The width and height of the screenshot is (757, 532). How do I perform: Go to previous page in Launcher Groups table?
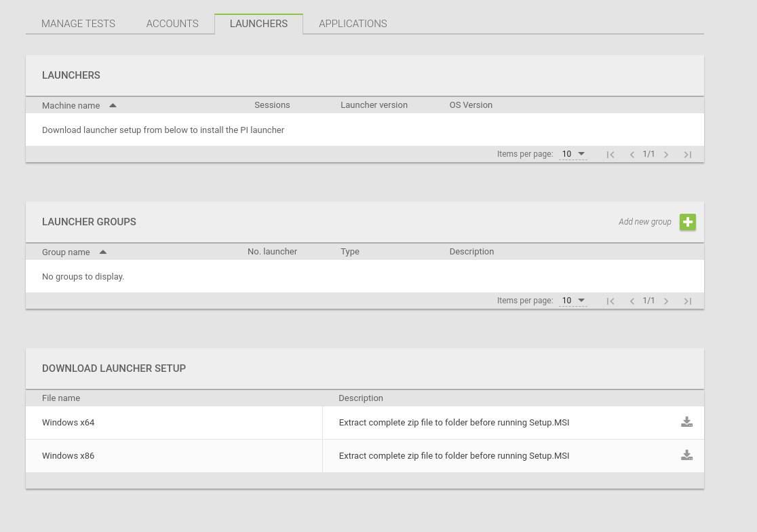(x=632, y=301)
